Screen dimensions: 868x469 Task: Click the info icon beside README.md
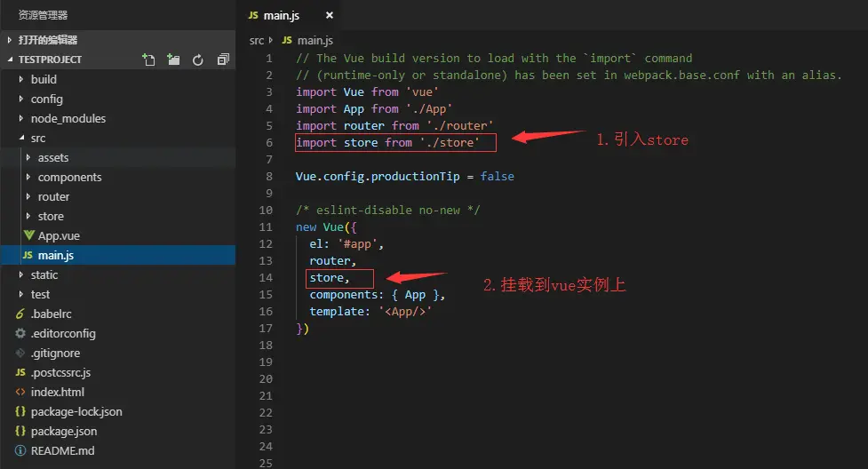20,450
